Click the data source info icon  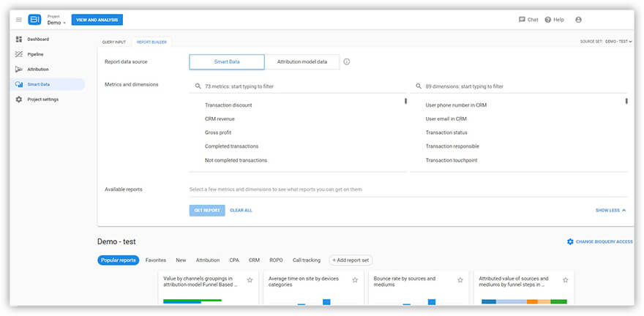[x=347, y=62]
